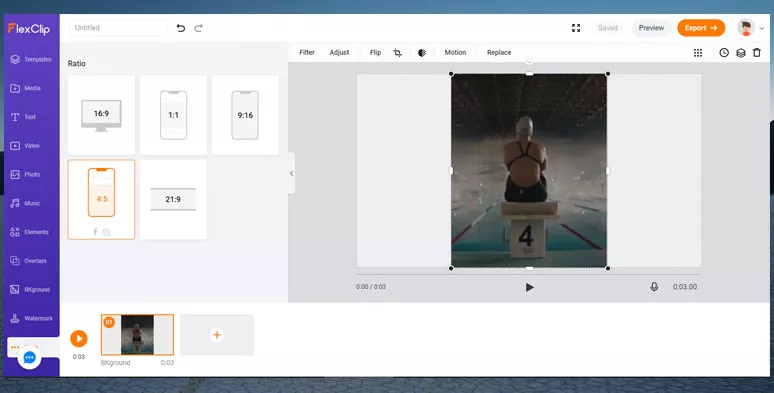Add a new storyboard scene
The width and height of the screenshot is (774, 393).
pyautogui.click(x=217, y=335)
